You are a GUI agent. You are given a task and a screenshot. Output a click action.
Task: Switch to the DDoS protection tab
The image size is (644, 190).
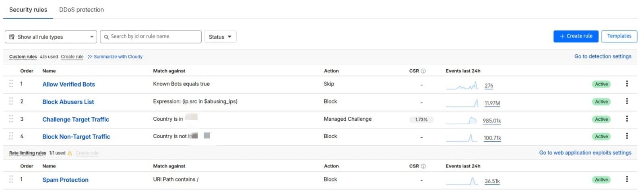(x=81, y=10)
